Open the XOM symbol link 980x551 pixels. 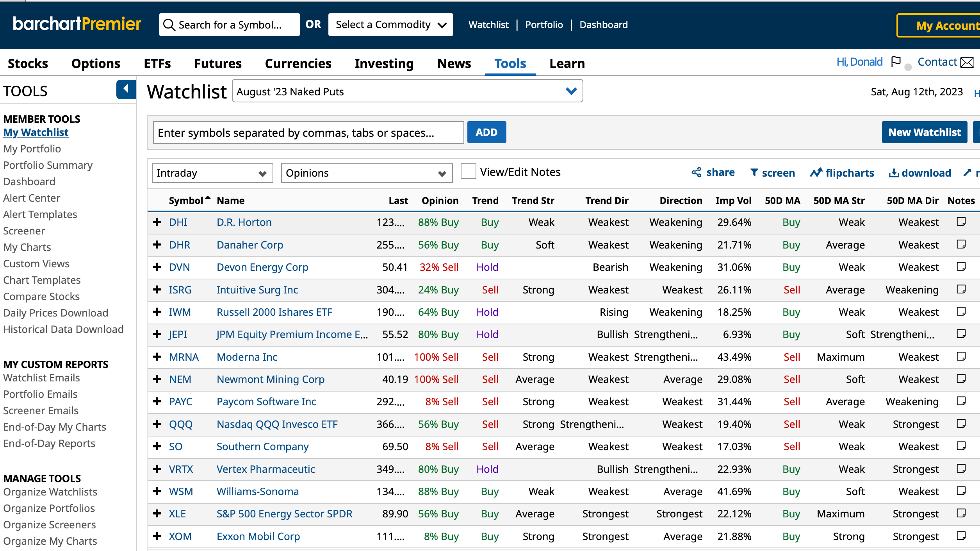tap(180, 536)
